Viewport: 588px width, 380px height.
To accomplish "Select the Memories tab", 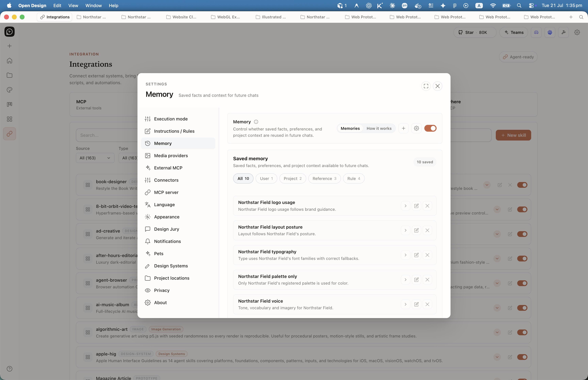I will click(350, 128).
